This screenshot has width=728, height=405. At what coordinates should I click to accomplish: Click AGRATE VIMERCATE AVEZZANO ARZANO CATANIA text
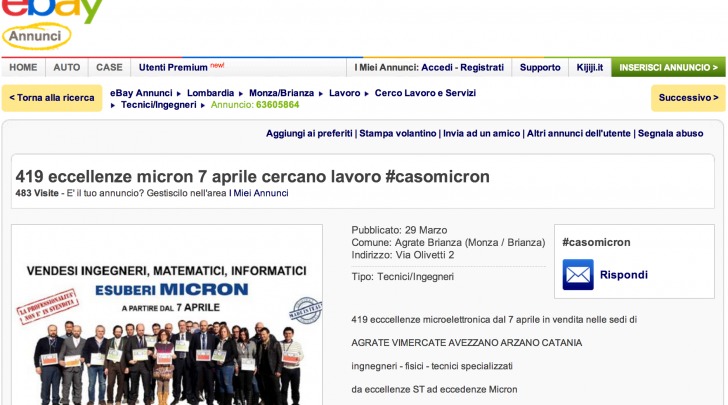tap(467, 343)
